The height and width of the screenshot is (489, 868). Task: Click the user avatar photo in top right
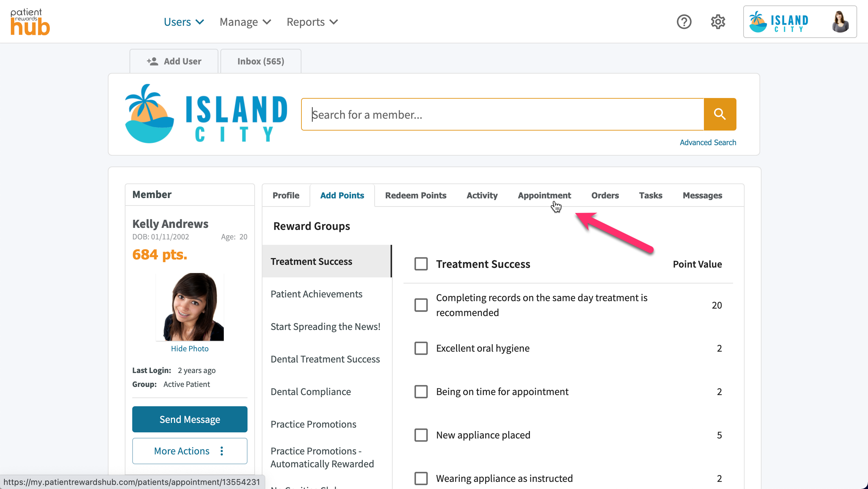(x=840, y=22)
